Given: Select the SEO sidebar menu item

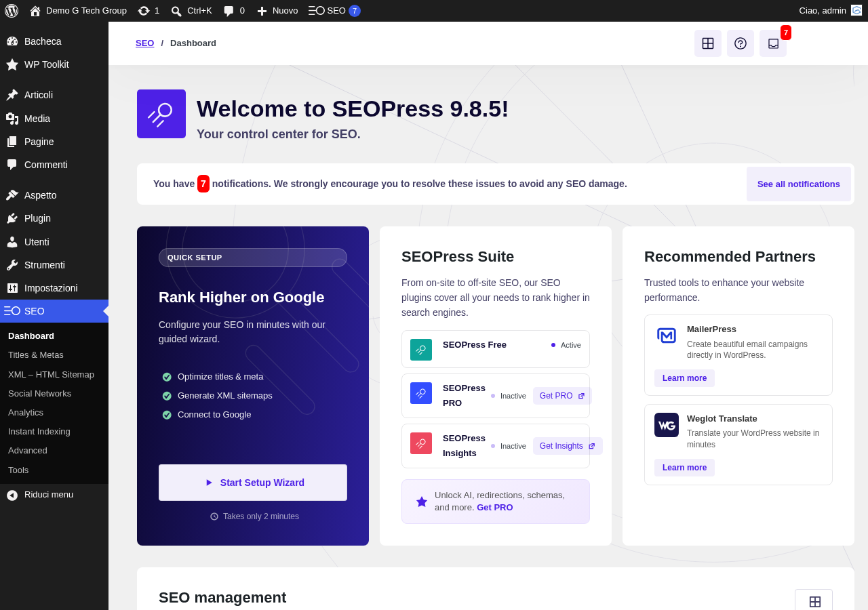Looking at the screenshot, I should click(x=54, y=311).
